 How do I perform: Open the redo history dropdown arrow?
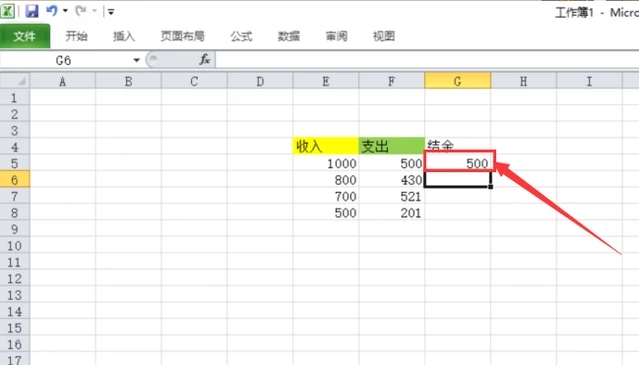pos(95,11)
